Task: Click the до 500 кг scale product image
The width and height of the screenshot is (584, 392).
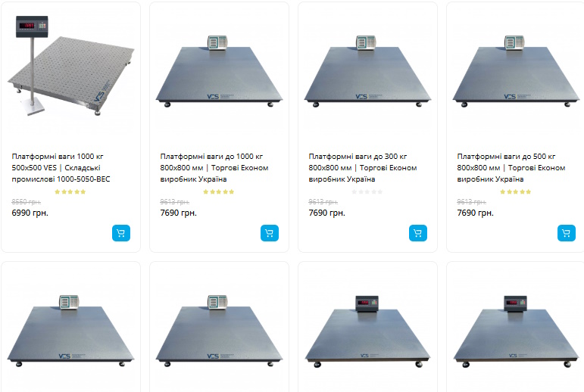Action: pos(516,71)
